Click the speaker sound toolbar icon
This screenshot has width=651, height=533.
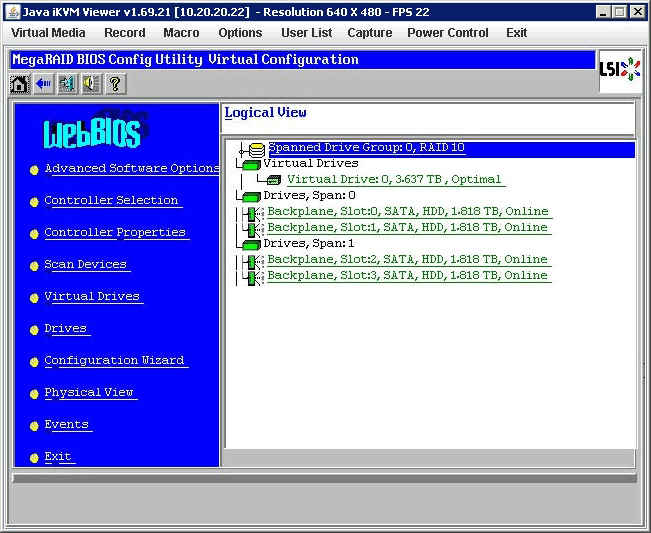coord(91,84)
